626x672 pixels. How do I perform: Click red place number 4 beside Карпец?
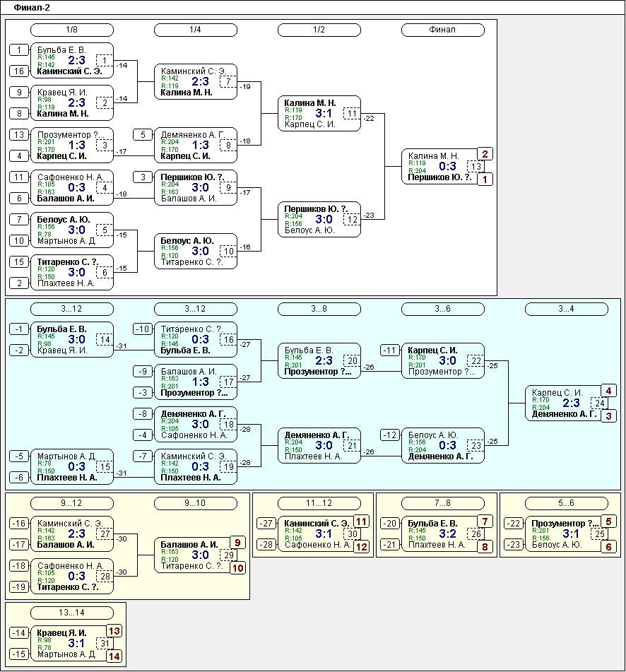608,391
